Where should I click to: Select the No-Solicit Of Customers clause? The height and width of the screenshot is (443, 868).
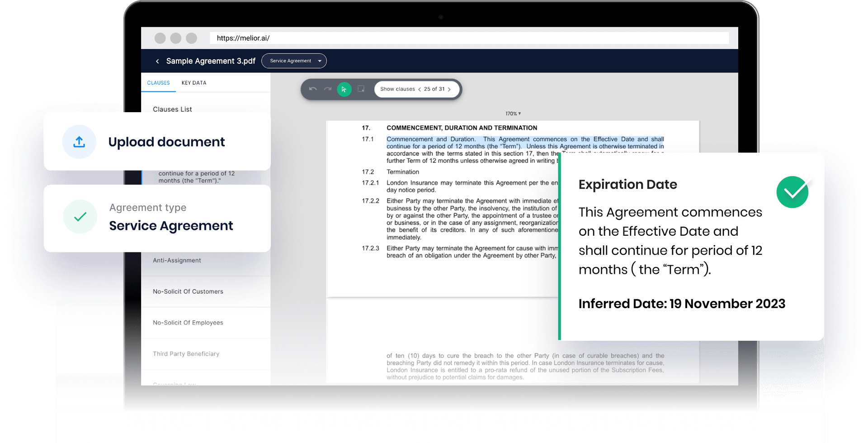(x=188, y=292)
